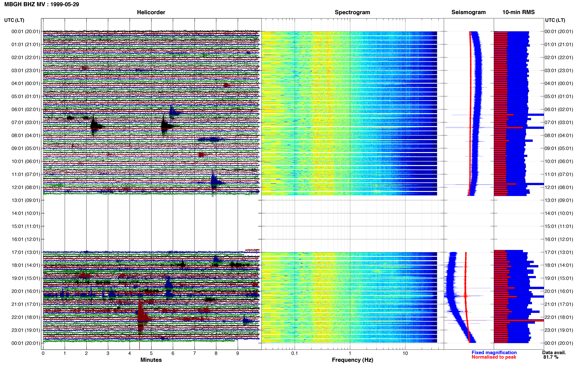Click the right 'UTC (LT)' axis label
Viewport: 588px width, 368px height.
tap(555, 20)
